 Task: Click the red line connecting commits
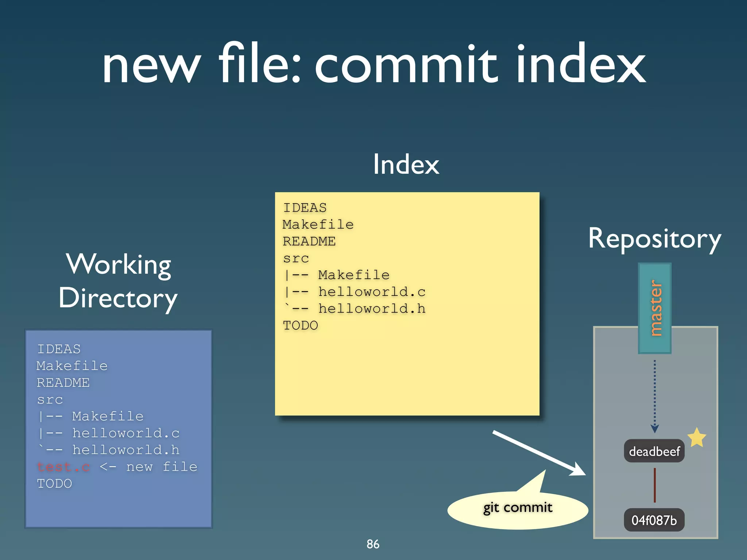tap(655, 485)
